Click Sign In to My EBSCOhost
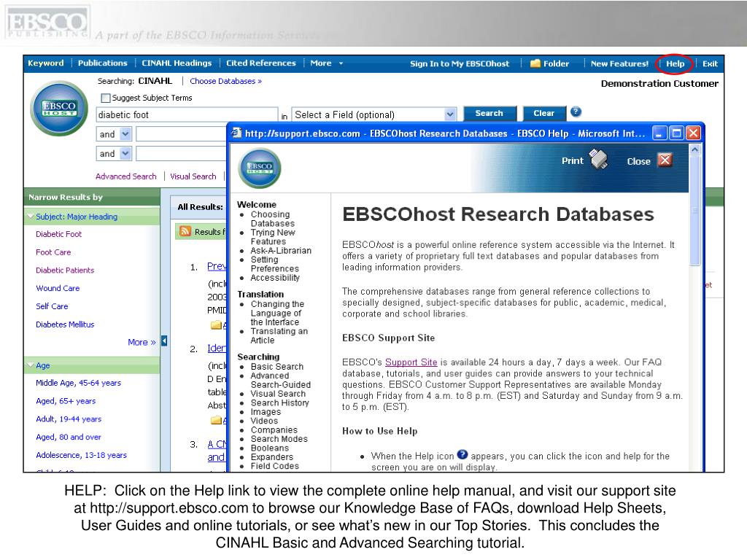The image size is (747, 560). [x=460, y=63]
